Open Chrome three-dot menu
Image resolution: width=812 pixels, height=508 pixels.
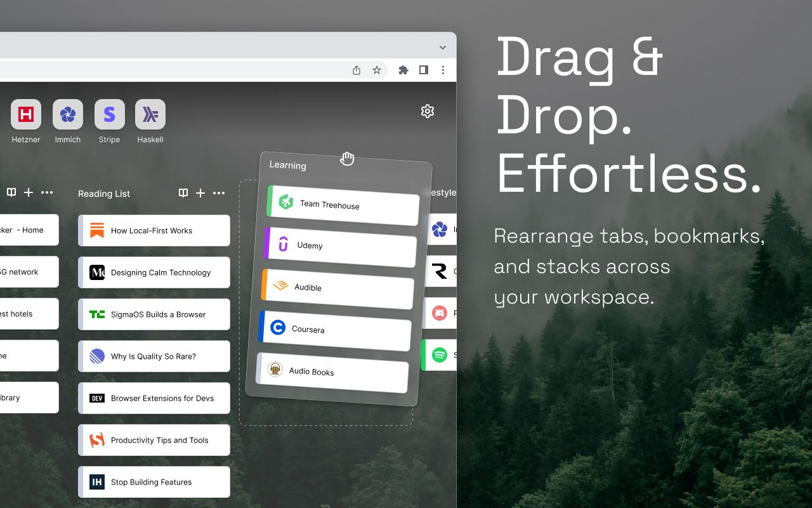pos(443,70)
